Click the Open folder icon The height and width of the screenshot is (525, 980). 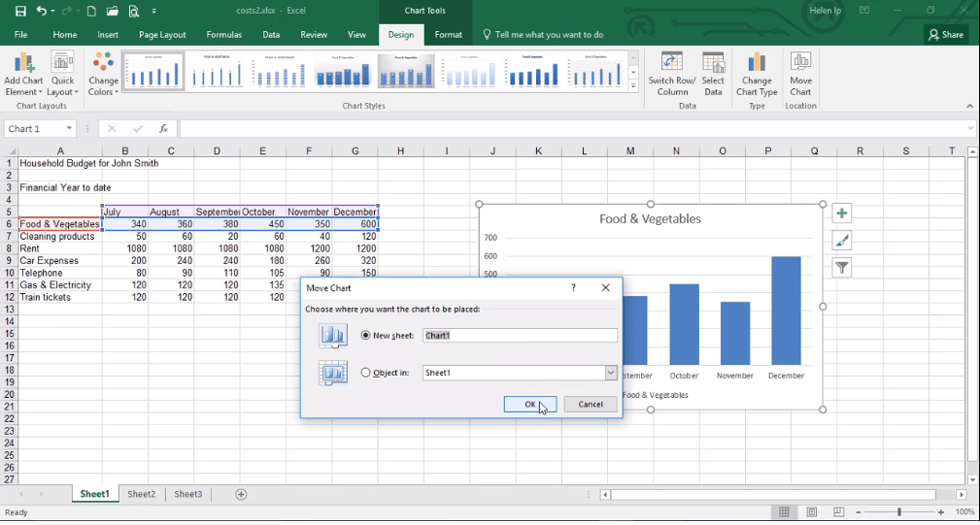pyautogui.click(x=112, y=11)
